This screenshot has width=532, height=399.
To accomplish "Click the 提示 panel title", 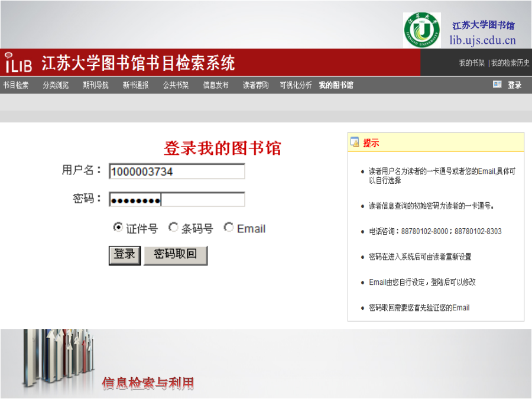I will point(371,143).
